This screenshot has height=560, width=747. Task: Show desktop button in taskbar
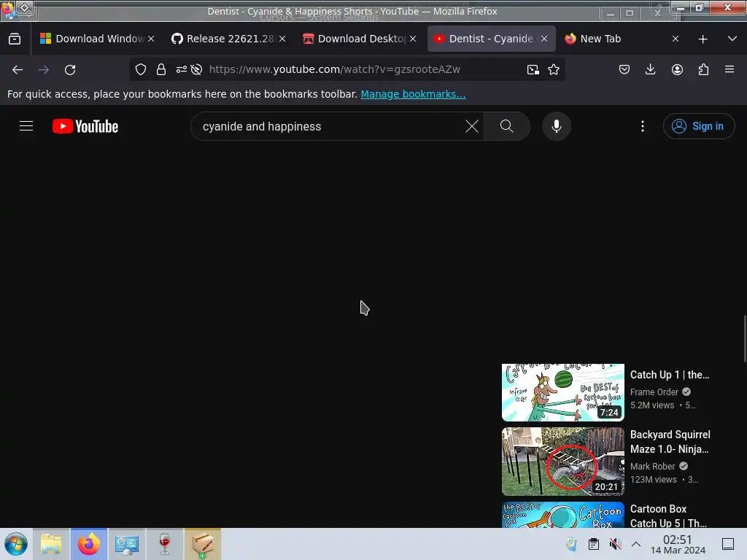click(727, 544)
